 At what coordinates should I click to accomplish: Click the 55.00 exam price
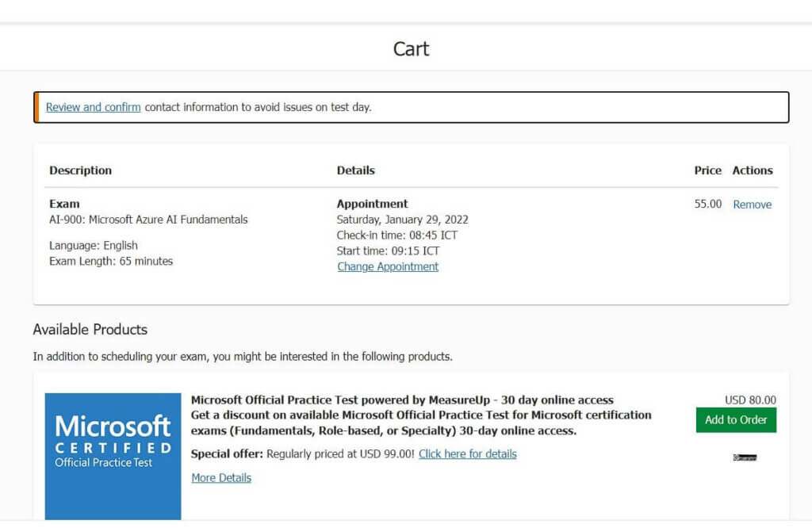[x=707, y=205]
